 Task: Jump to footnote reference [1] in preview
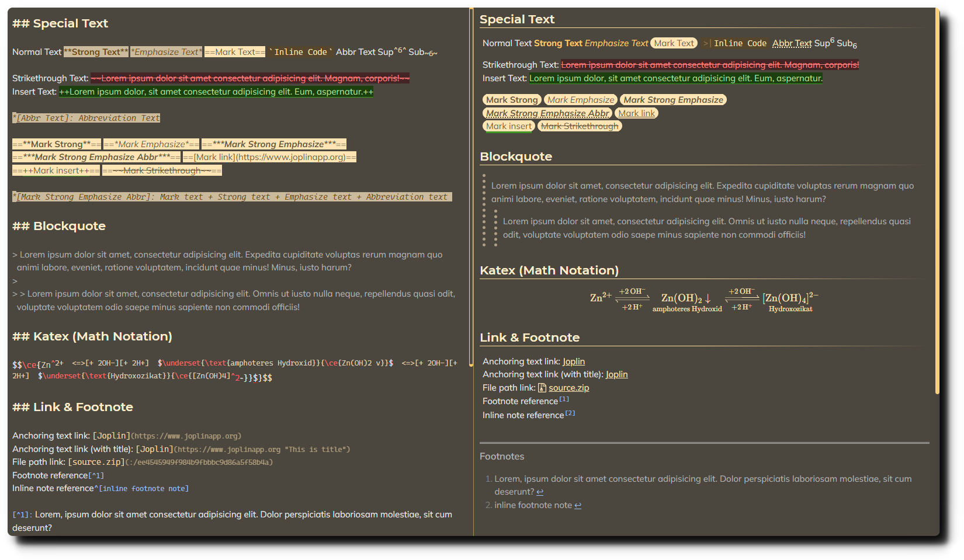point(564,399)
